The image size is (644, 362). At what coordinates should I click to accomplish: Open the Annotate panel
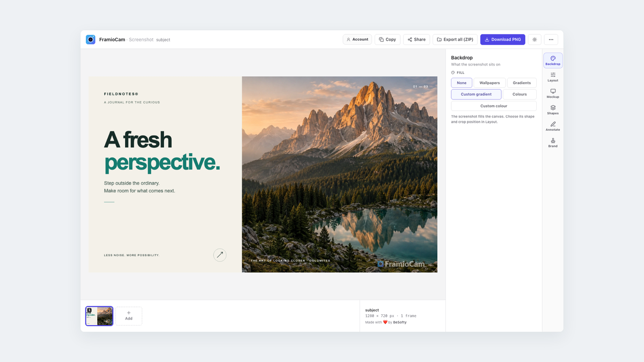point(553,126)
